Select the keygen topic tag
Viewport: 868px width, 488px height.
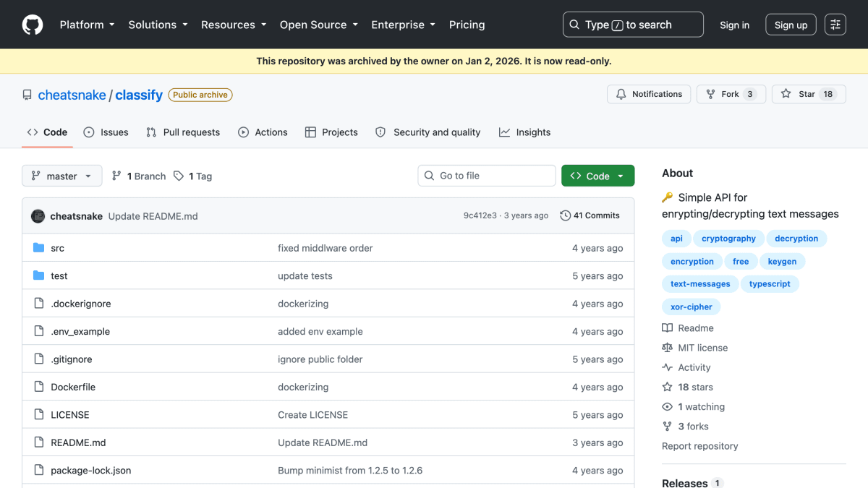[782, 262]
